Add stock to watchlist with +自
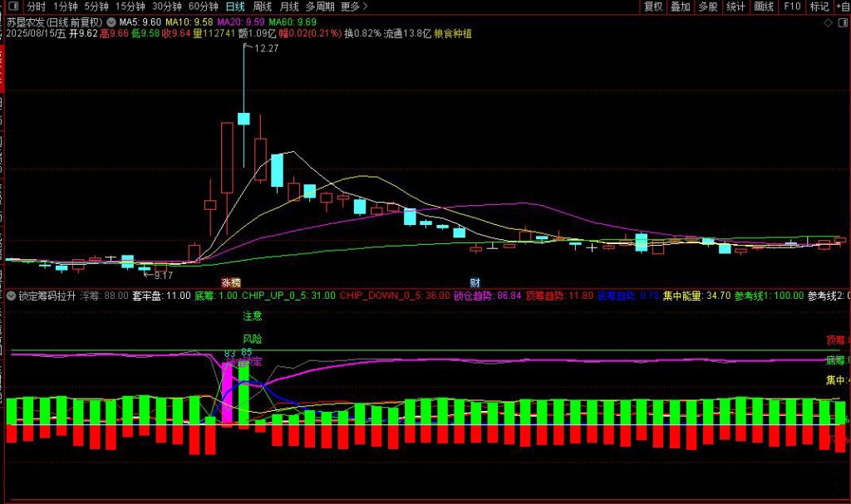Viewport: 851px width, 504px height. [x=843, y=7]
